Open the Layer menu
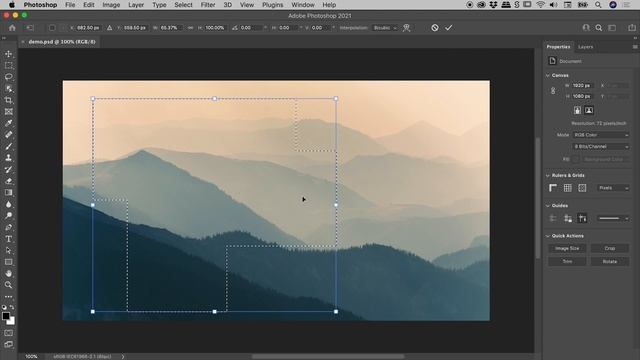The image size is (640, 360). tap(136, 5)
